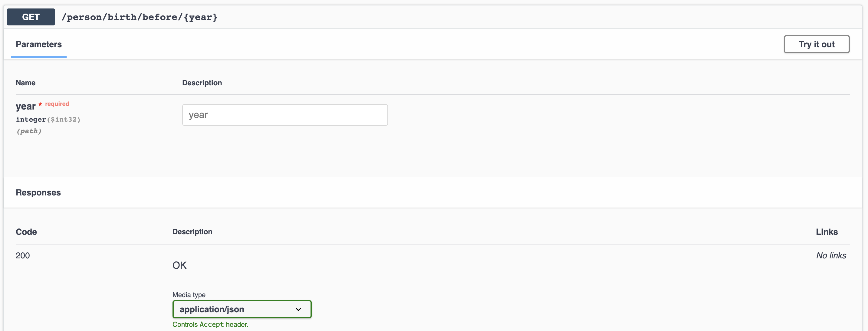The height and width of the screenshot is (331, 868).
Task: Focus the year input field
Action: click(x=285, y=115)
